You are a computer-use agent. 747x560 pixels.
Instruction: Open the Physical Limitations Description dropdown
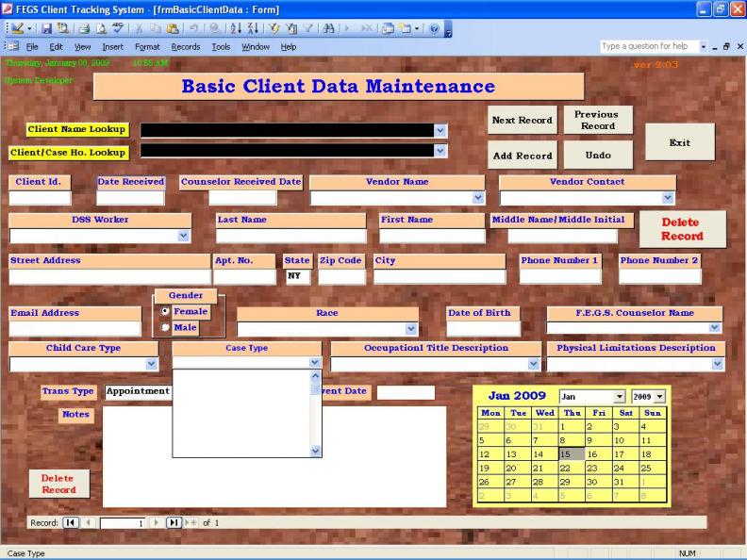tap(718, 364)
